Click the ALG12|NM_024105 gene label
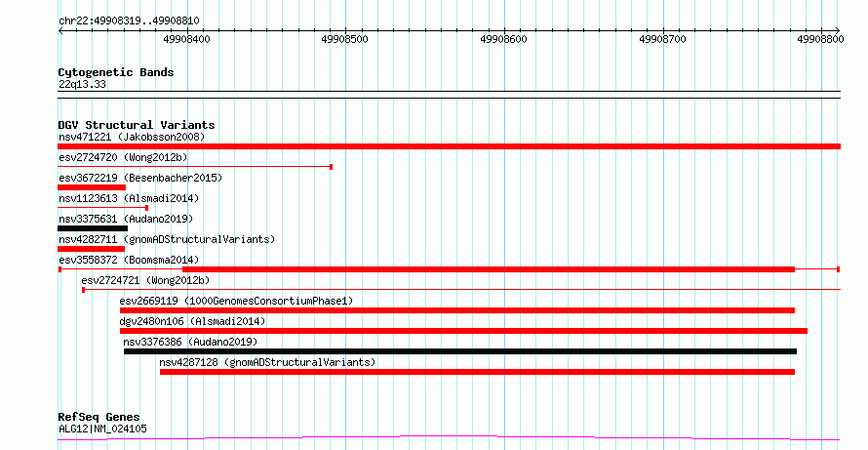 coord(103,429)
